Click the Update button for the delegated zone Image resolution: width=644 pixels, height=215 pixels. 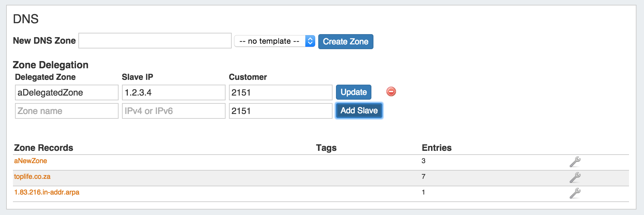click(353, 92)
